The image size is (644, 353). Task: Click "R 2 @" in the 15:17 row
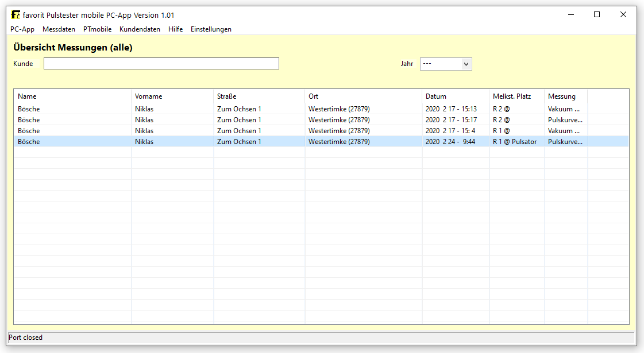click(x=501, y=120)
